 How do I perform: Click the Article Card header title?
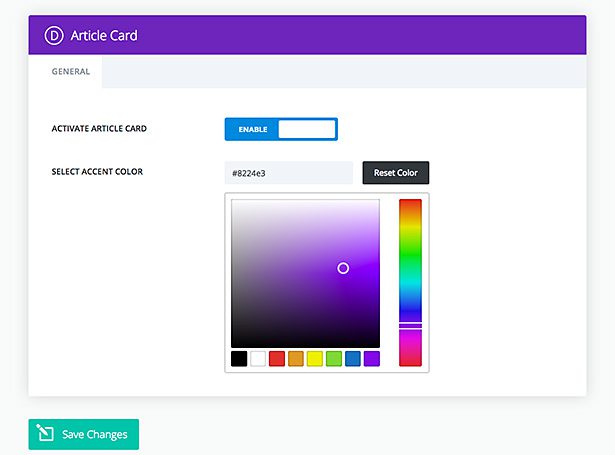point(104,35)
